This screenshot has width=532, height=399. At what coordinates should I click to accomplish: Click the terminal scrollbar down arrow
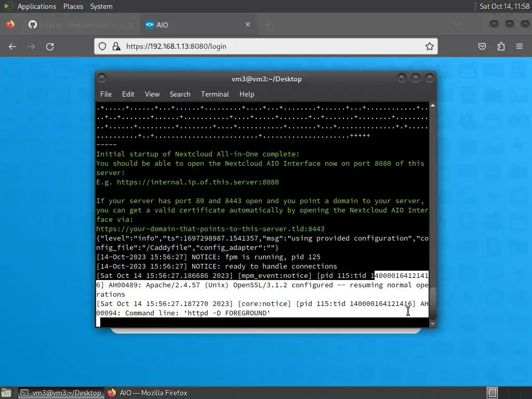coord(433,324)
